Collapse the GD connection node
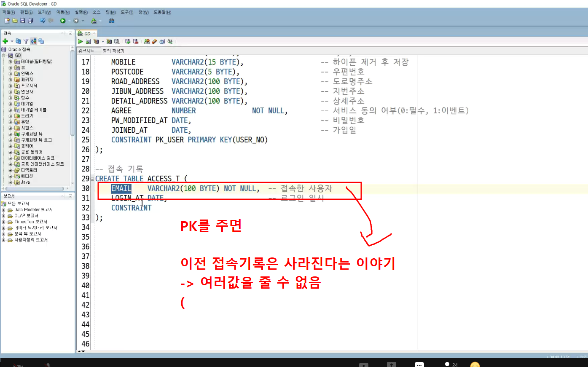588x367 pixels. [x=4, y=56]
